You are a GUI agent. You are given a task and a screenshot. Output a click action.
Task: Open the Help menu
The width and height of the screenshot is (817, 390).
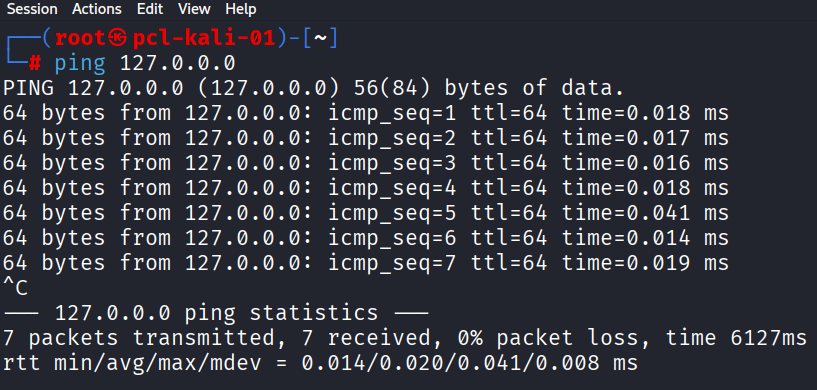click(x=241, y=9)
